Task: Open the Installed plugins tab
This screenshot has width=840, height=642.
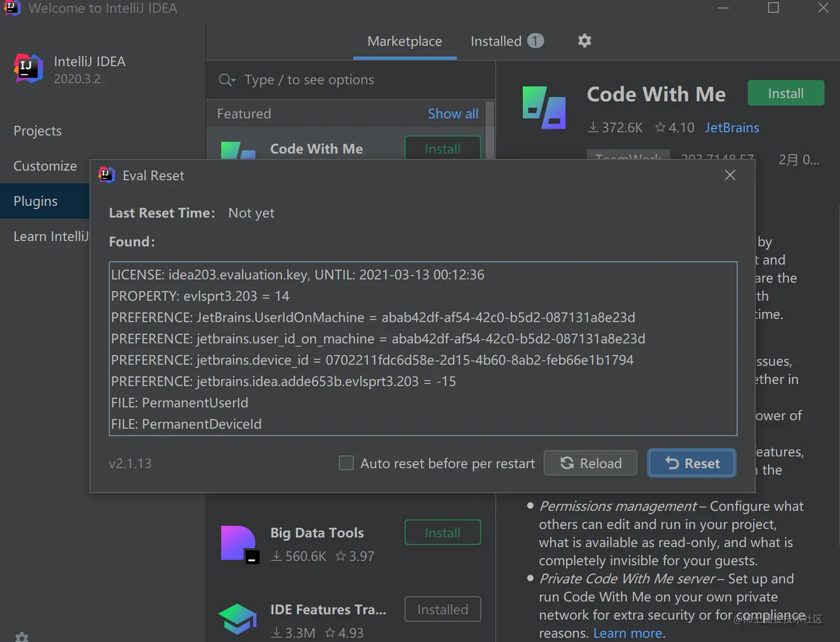Action: (507, 41)
